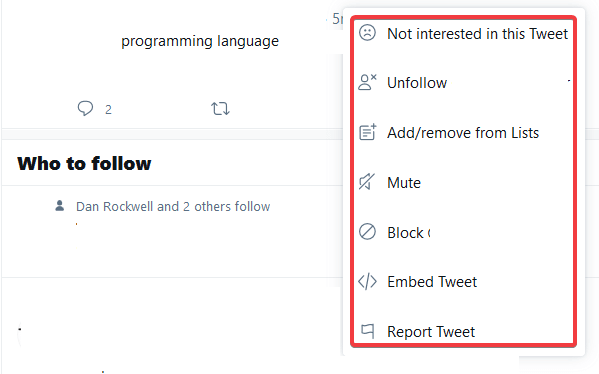Click the programming language tweet text
The width and height of the screenshot is (599, 374).
200,41
